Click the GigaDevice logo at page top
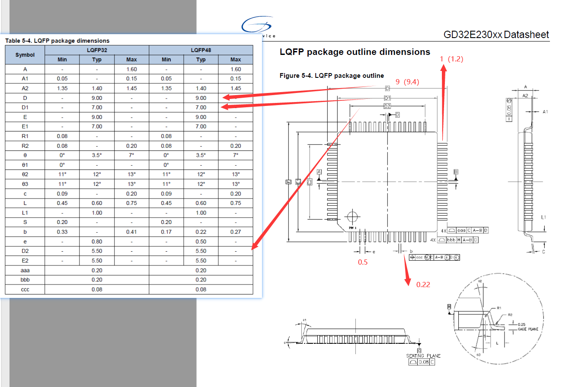588x387 pixels. (x=258, y=27)
